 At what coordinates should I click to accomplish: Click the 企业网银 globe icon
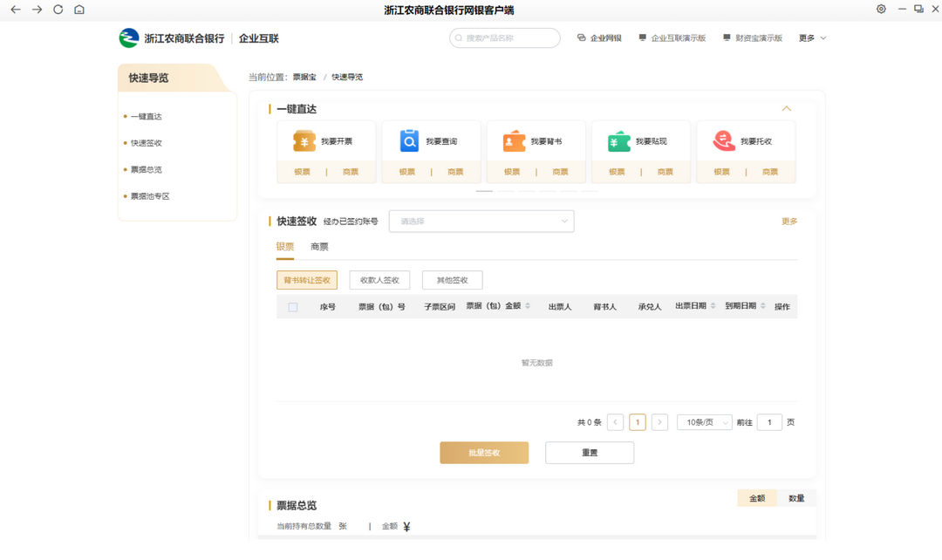coord(580,38)
